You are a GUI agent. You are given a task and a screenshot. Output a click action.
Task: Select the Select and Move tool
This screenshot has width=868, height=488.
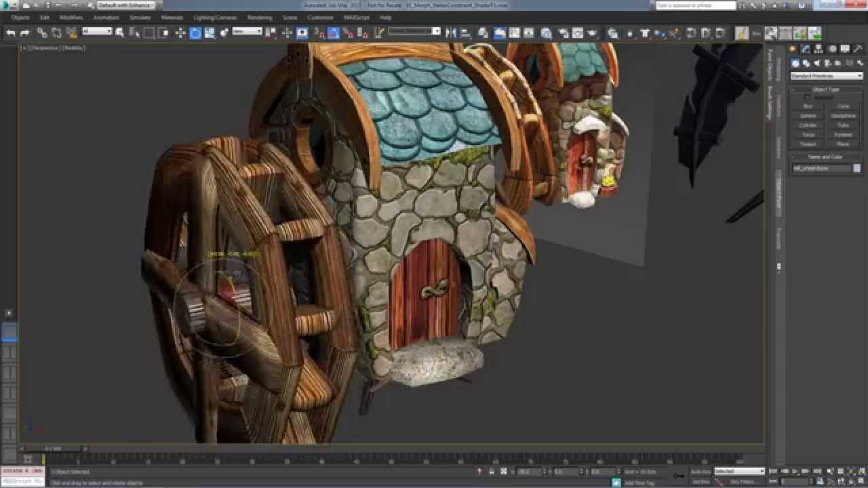pos(180,33)
